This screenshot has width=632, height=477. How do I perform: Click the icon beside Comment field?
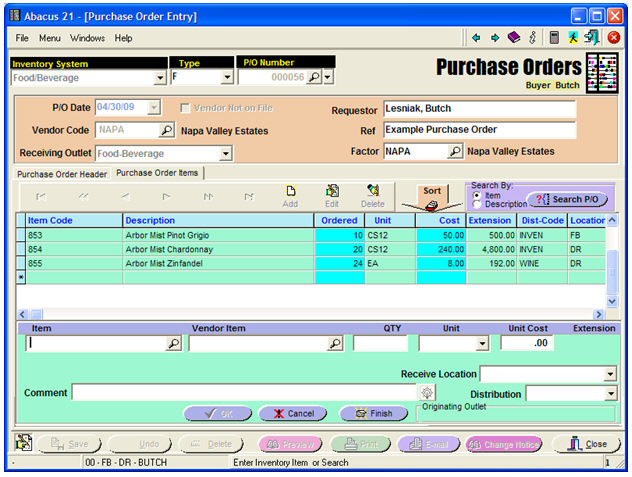pos(428,393)
